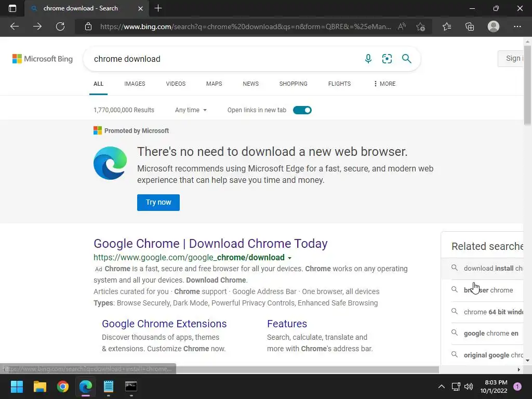The width and height of the screenshot is (532, 399).
Task: Submit search with magnifier icon
Action: click(406, 59)
